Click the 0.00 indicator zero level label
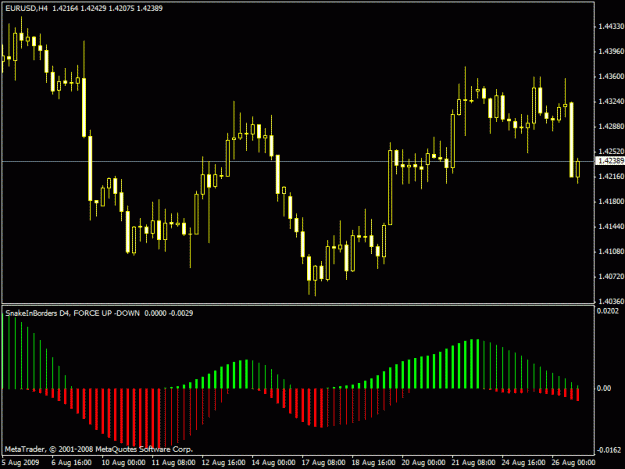The image size is (625, 469). tap(603, 388)
